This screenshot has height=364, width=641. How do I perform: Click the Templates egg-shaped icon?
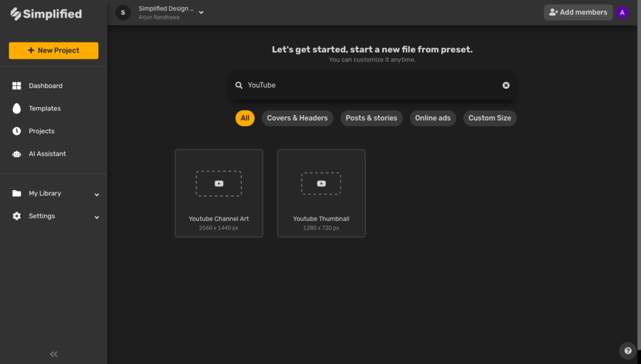pos(17,108)
